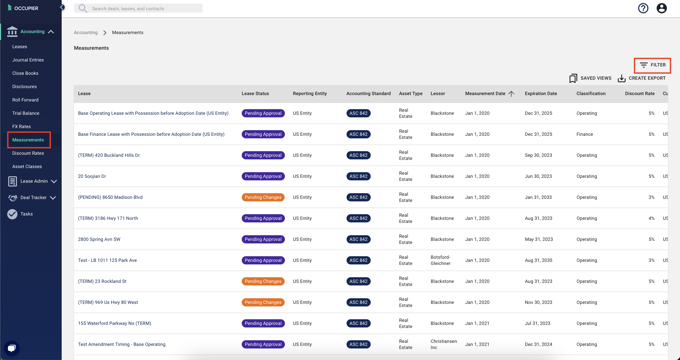This screenshot has width=680, height=360.
Task: Go to Journal Entries in sidebar
Action: point(28,60)
